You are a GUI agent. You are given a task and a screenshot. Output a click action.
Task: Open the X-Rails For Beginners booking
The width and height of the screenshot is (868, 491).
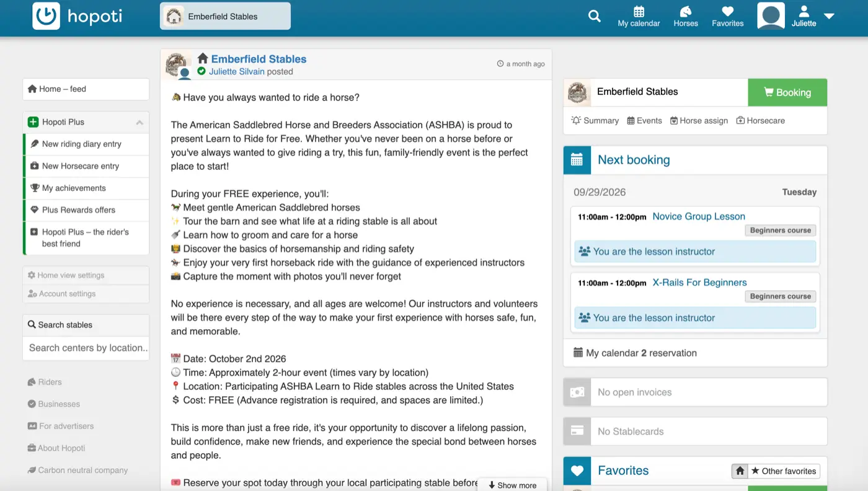pyautogui.click(x=699, y=283)
